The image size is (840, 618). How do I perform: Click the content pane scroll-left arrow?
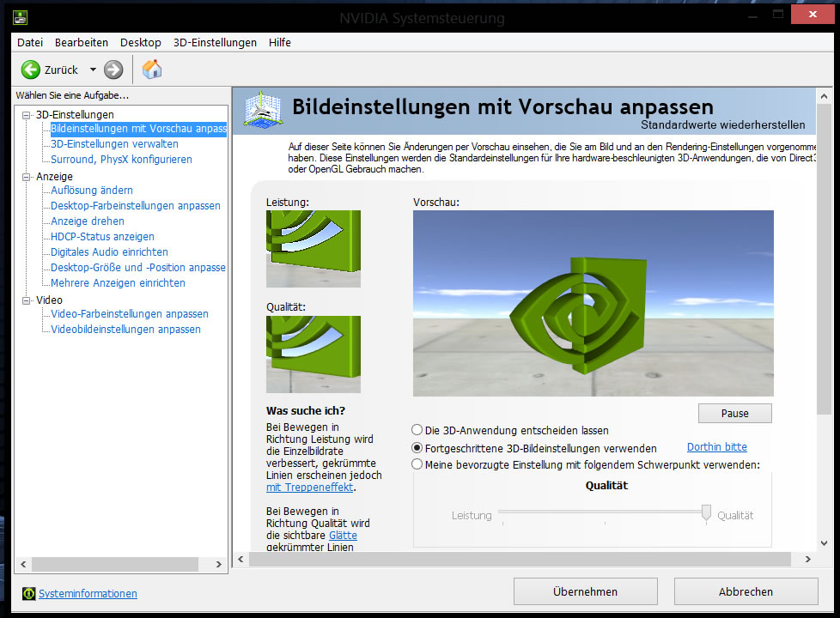[240, 559]
